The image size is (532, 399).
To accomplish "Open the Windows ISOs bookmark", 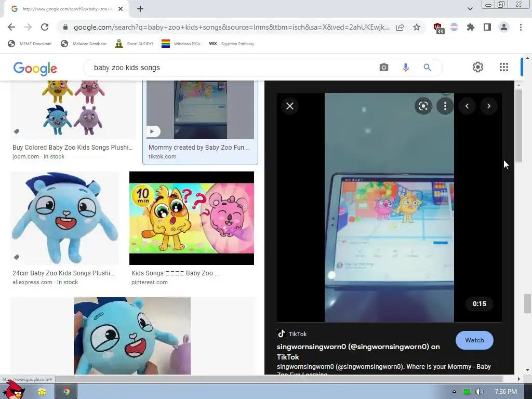I will 181,44.
